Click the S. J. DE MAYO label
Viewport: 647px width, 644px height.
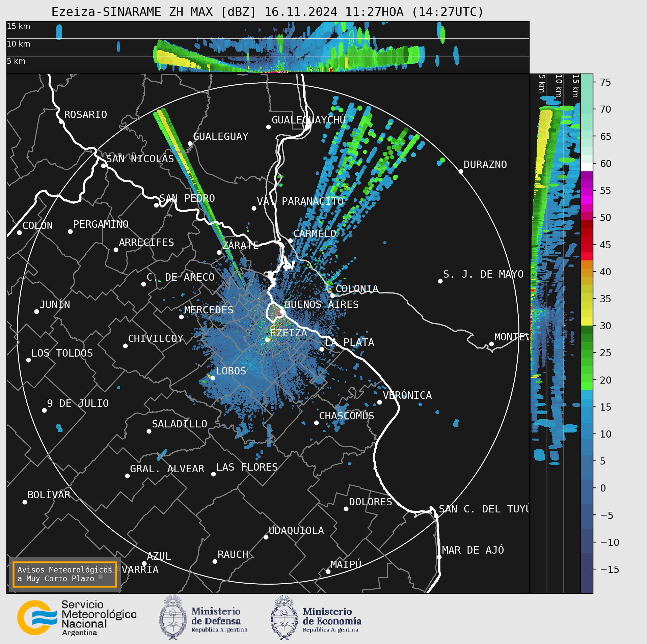click(483, 274)
